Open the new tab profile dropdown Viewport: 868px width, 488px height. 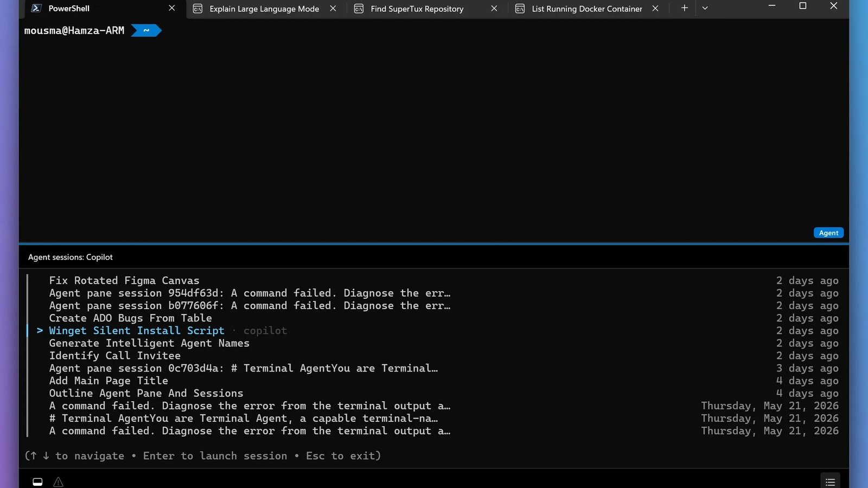pyautogui.click(x=705, y=8)
